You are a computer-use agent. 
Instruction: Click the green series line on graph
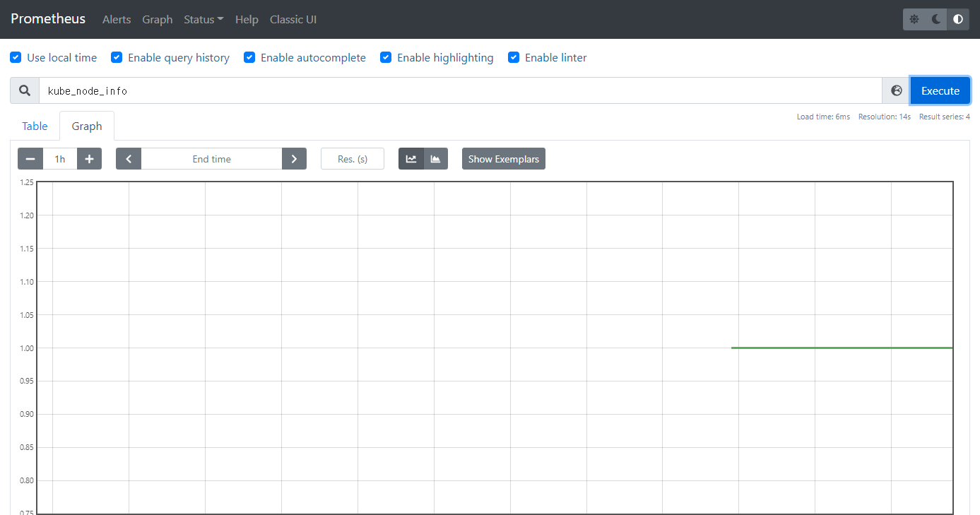(842, 348)
